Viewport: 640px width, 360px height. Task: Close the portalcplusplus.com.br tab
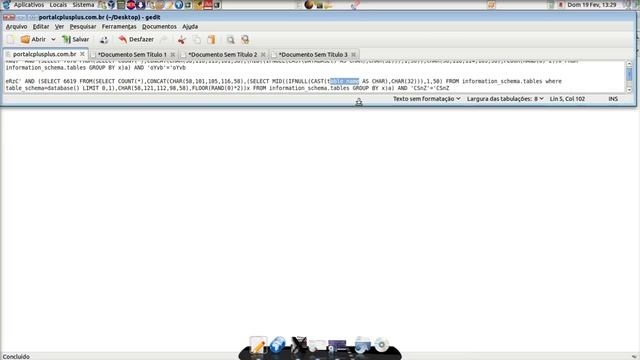pos(82,54)
